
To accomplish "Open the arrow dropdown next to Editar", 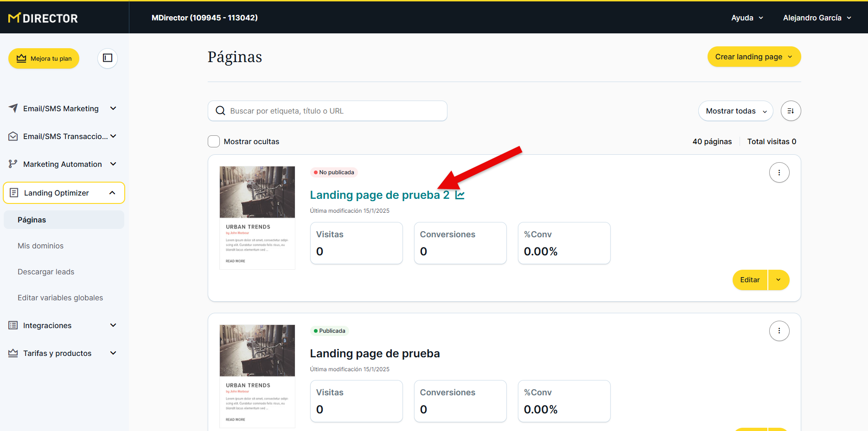I will click(x=779, y=280).
